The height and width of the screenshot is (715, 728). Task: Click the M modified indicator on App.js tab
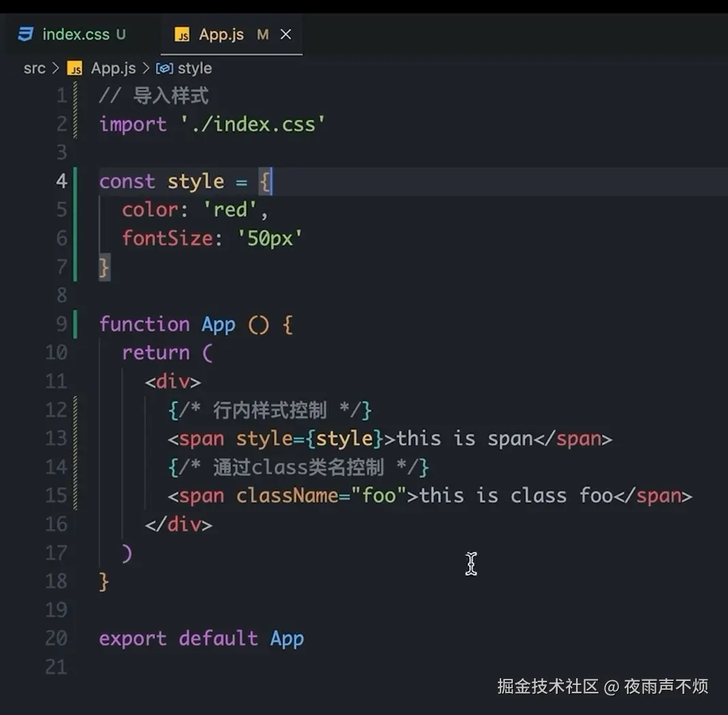263,34
